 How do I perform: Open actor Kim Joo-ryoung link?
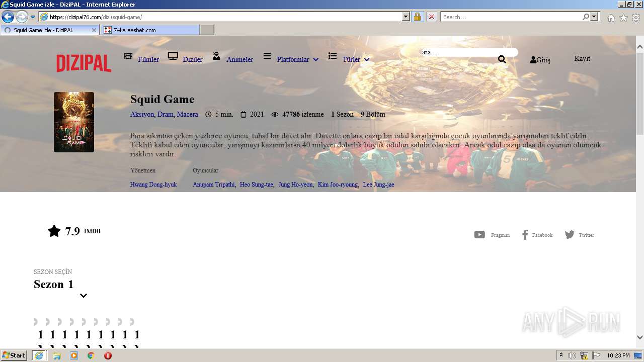[338, 185]
